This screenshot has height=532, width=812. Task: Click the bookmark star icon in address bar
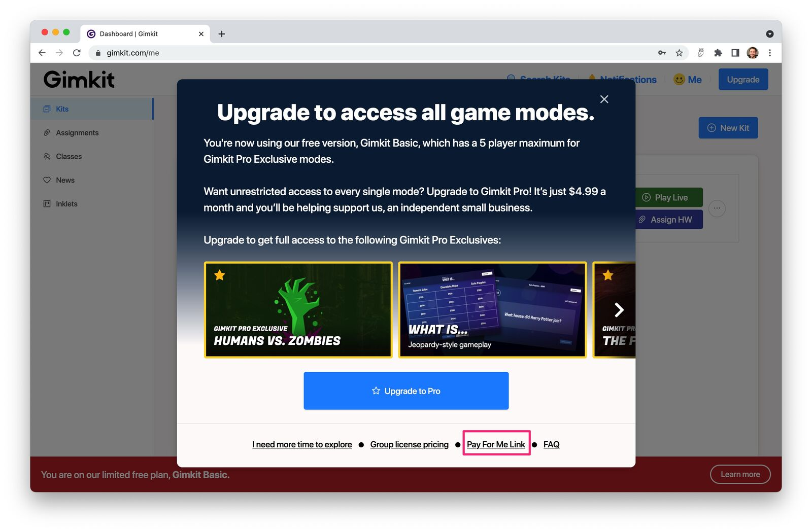pyautogui.click(x=679, y=53)
